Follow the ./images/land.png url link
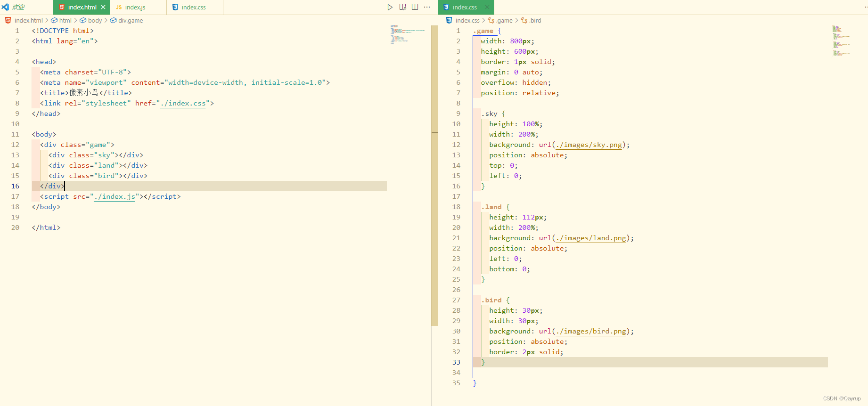The width and height of the screenshot is (868, 406). pyautogui.click(x=591, y=238)
